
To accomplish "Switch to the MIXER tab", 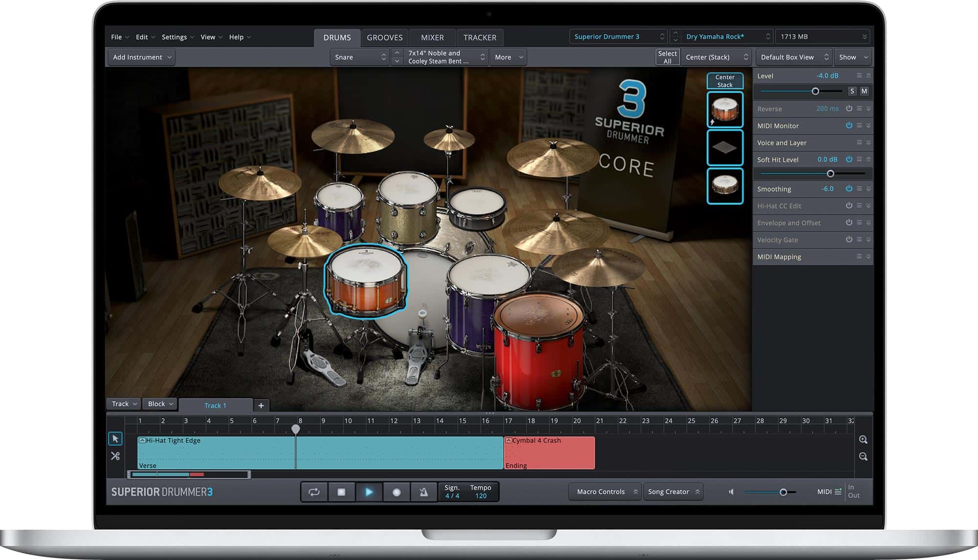I will [x=432, y=38].
